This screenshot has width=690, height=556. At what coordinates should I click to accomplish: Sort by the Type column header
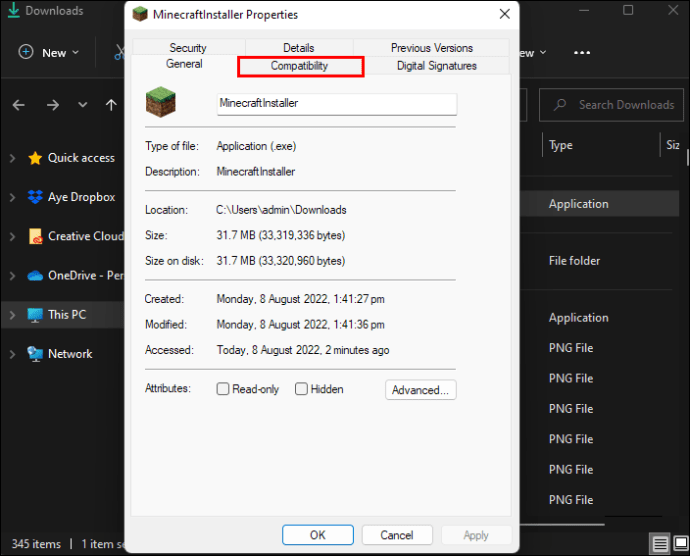(x=561, y=145)
